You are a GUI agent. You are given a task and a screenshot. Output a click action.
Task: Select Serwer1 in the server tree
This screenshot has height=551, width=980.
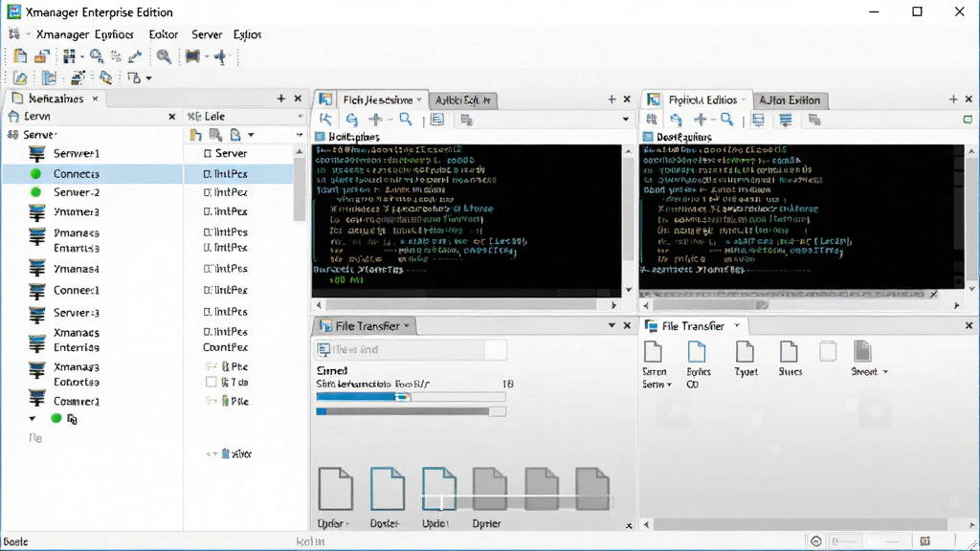77,153
